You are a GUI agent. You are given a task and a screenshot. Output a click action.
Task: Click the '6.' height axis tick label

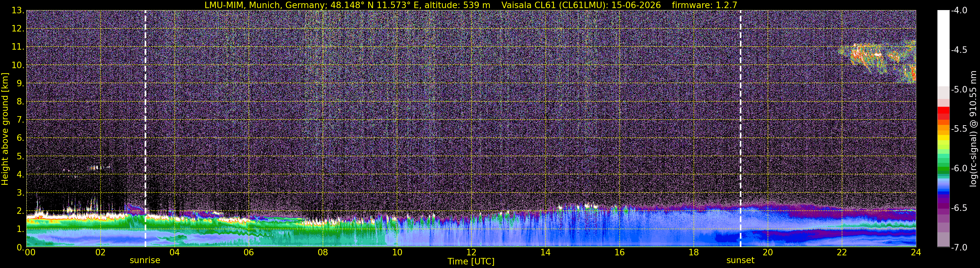20,138
